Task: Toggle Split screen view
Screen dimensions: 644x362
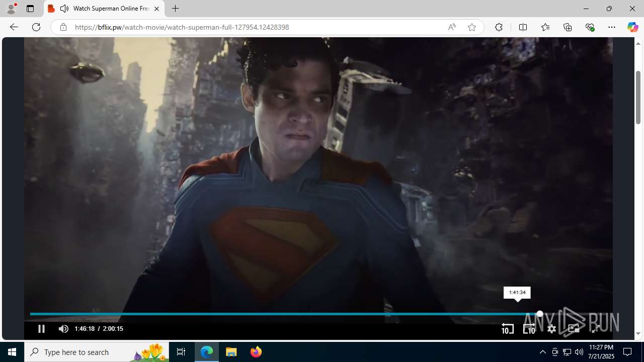Action: tap(523, 27)
